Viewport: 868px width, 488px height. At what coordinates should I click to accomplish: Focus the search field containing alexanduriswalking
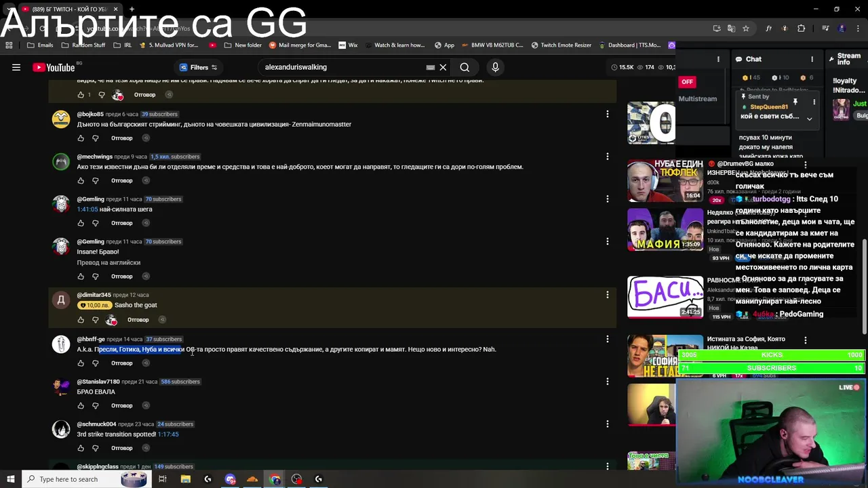point(342,67)
